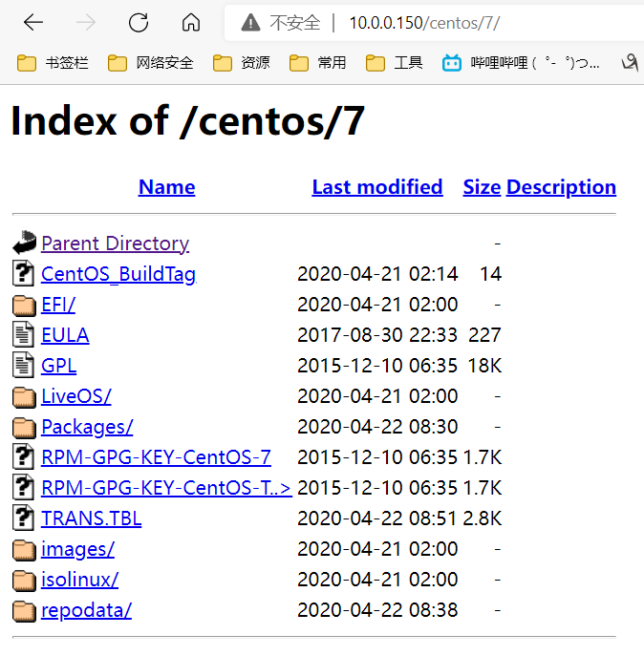Click the 2020-04-22 08:38 date of repodata/

coord(377,610)
